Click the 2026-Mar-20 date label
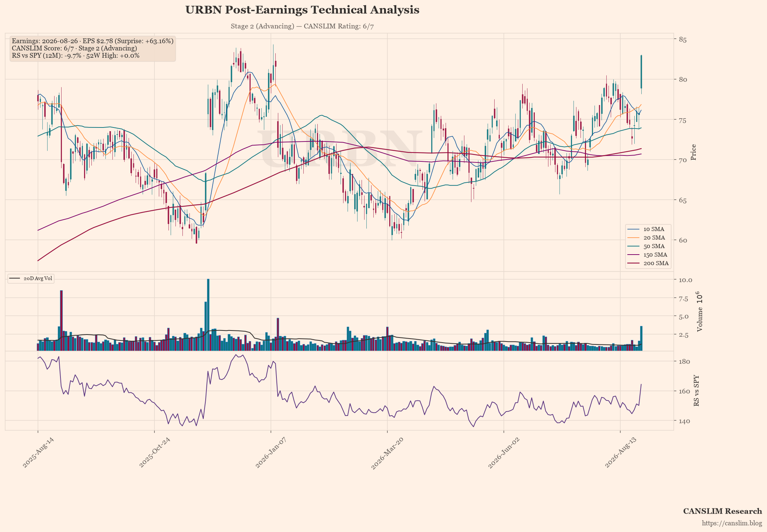767x532 pixels. [388, 452]
